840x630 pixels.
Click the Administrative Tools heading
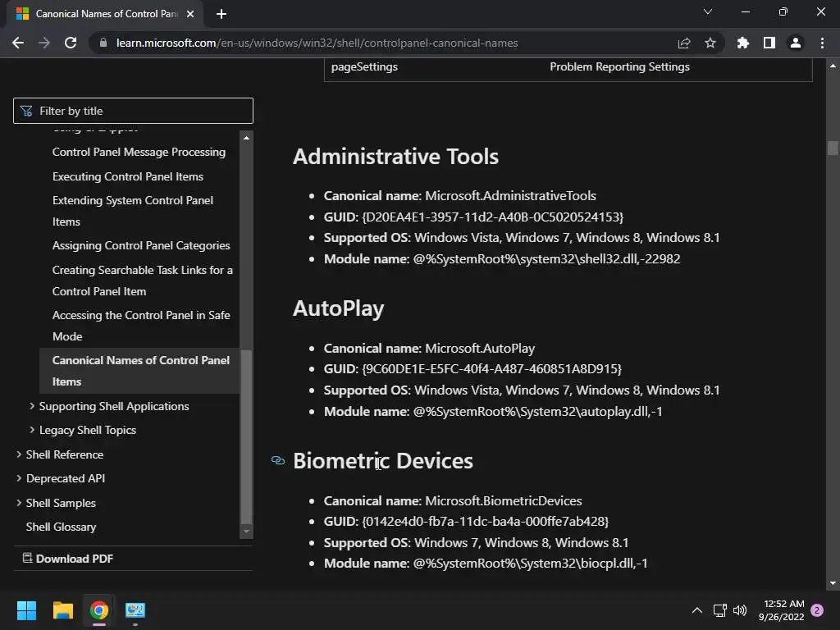[x=396, y=157]
